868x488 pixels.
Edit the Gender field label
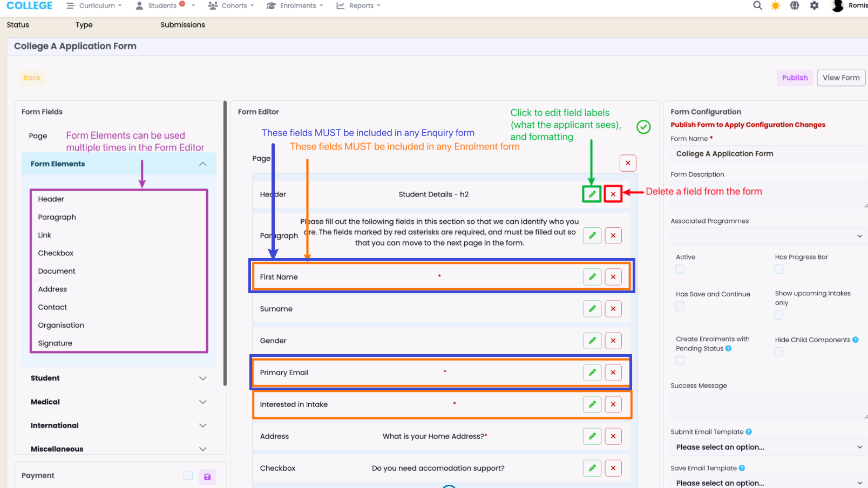coord(592,341)
